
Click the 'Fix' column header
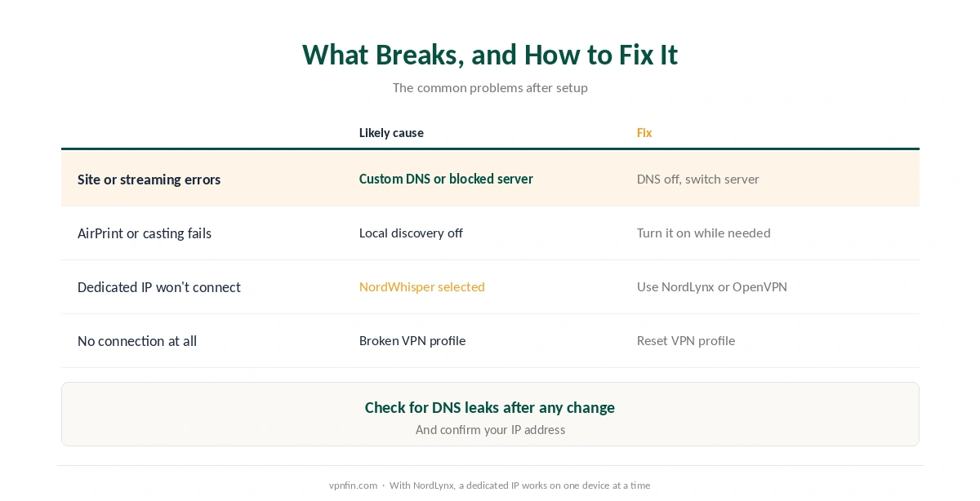[x=644, y=132]
